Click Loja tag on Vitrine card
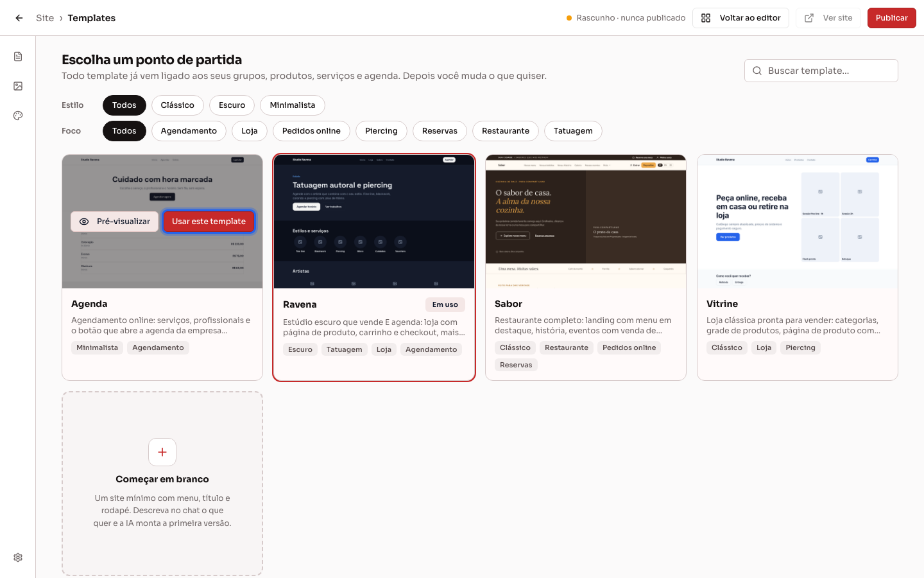Screen dimensions: 924x578 (x=764, y=347)
